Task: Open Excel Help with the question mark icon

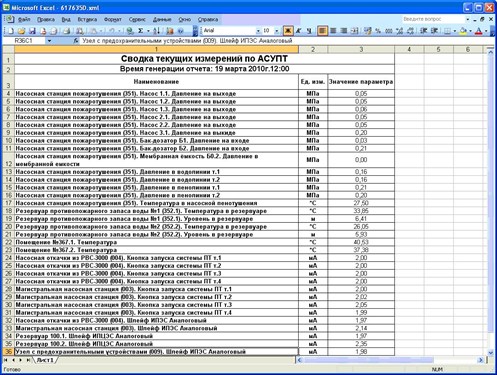Action: [x=181, y=31]
